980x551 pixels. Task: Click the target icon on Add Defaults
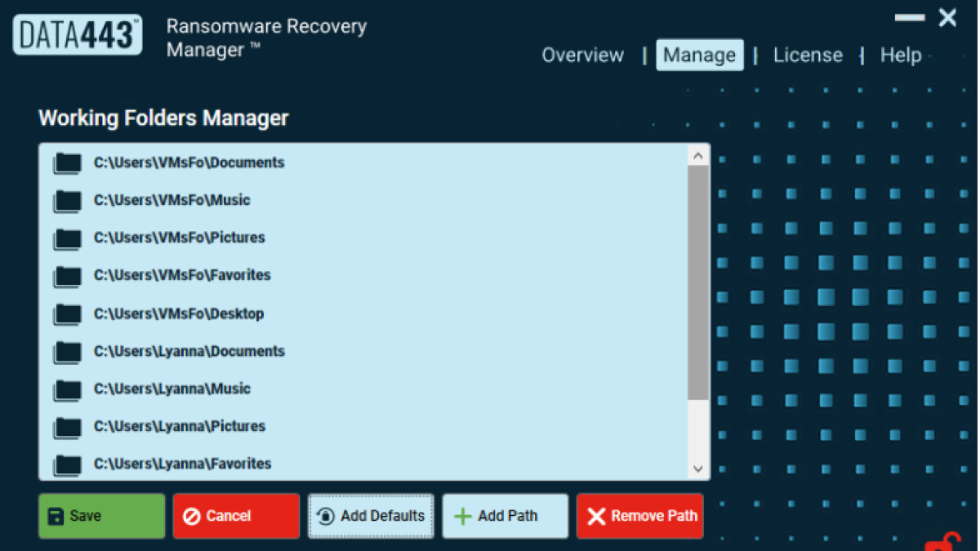click(x=324, y=515)
